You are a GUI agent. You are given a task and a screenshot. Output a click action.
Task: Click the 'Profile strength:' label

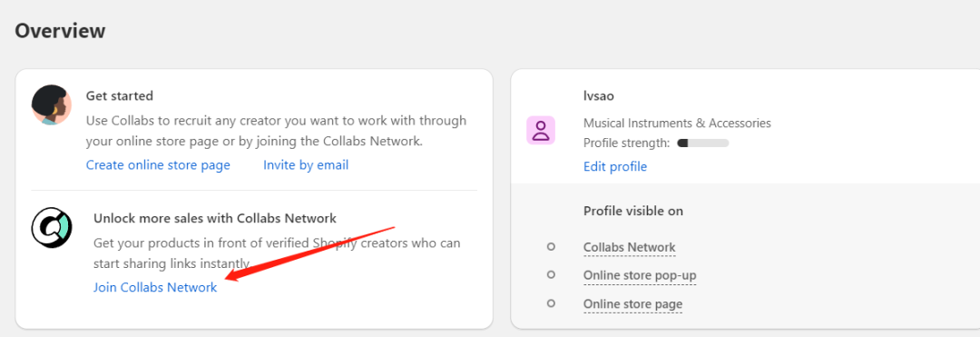627,144
